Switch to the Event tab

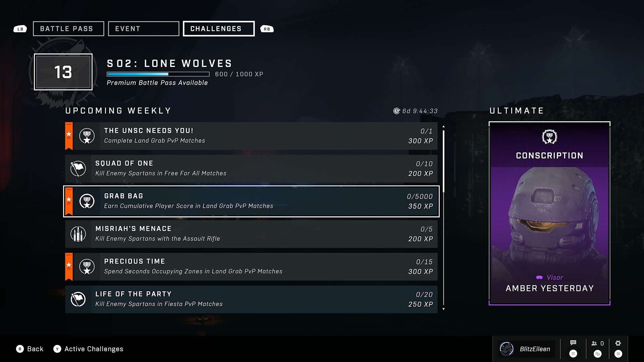144,28
